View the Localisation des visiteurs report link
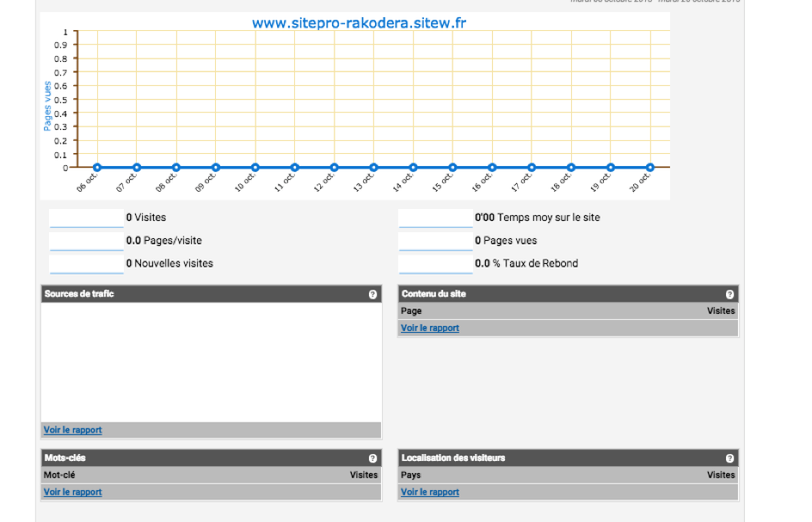812x522 pixels. pos(429,492)
